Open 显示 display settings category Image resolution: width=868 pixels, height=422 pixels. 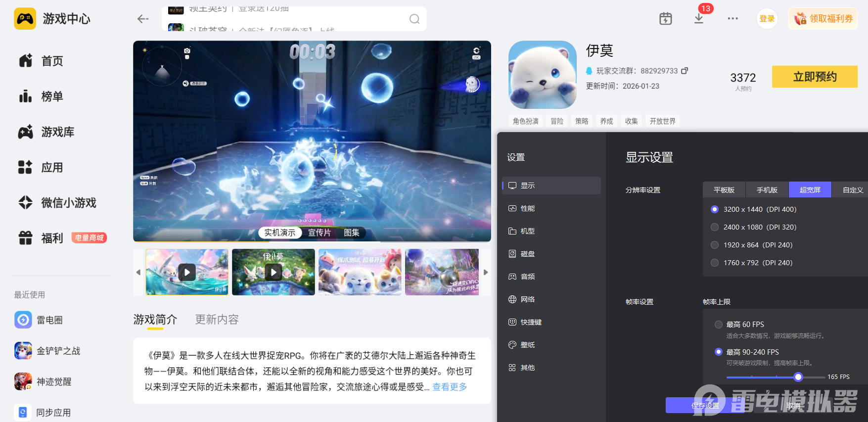(551, 186)
